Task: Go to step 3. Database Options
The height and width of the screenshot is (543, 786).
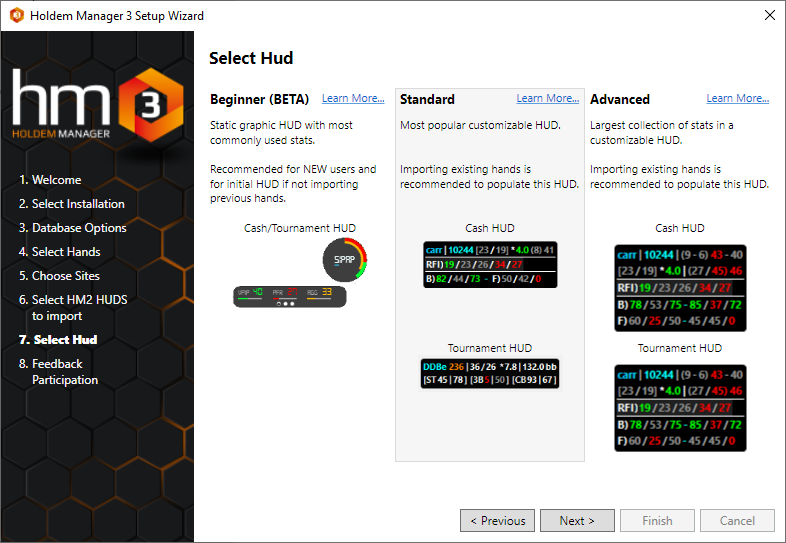Action: pos(73,228)
